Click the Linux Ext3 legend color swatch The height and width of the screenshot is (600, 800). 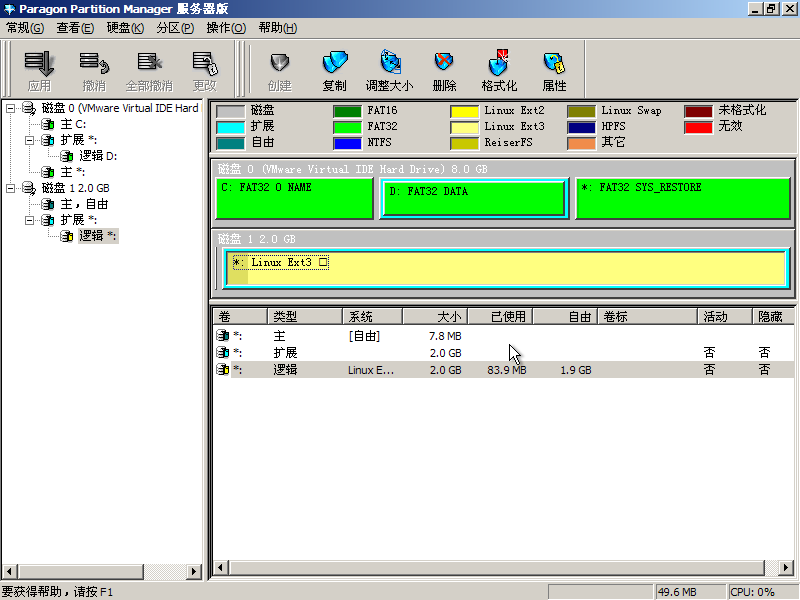[x=464, y=127]
